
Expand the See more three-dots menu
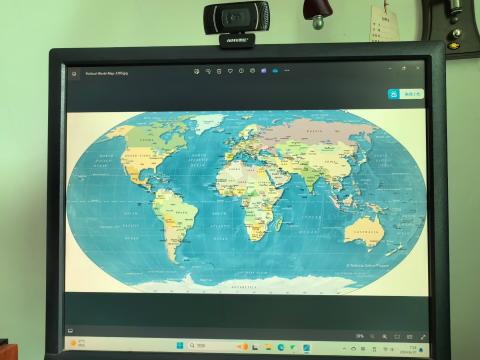pyautogui.click(x=287, y=71)
